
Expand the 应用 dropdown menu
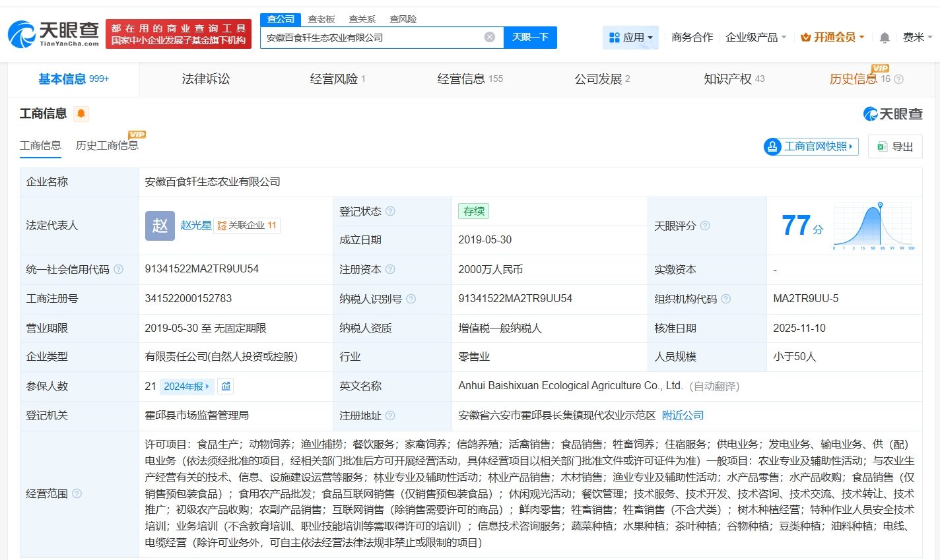tap(630, 38)
